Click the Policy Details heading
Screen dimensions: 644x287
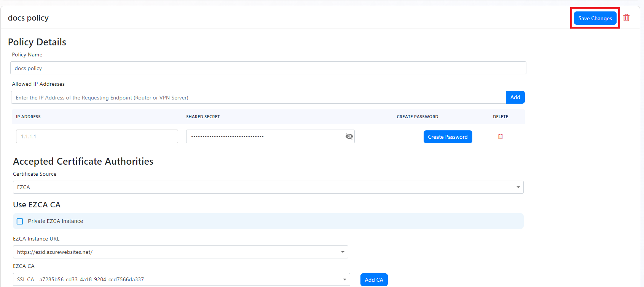tap(37, 42)
